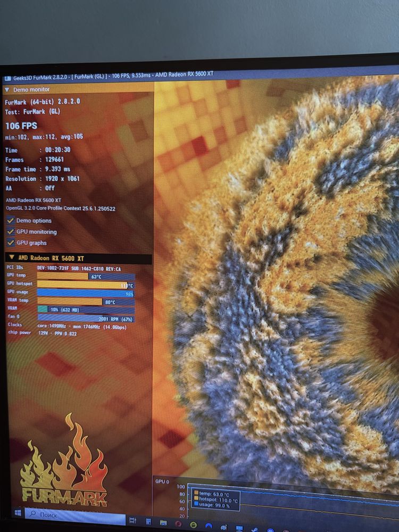Screen dimensions: 399x532
Task: Click the 106 FPS readout
Action: 21,126
